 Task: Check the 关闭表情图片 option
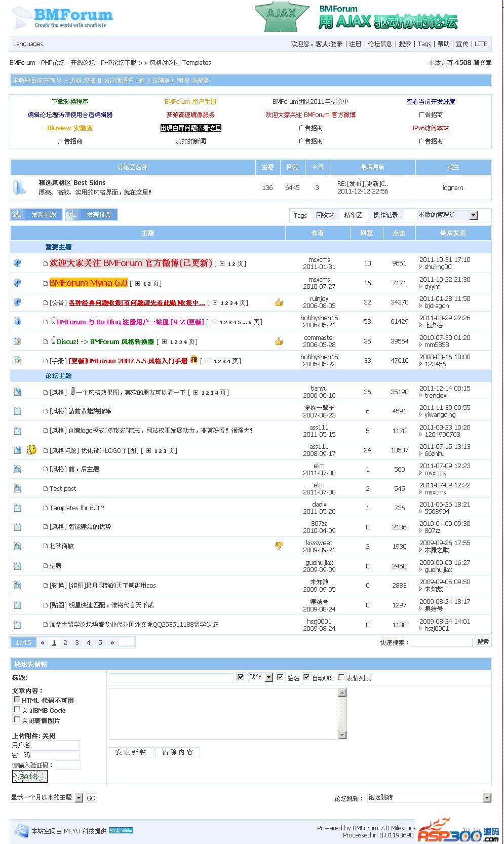(x=17, y=720)
